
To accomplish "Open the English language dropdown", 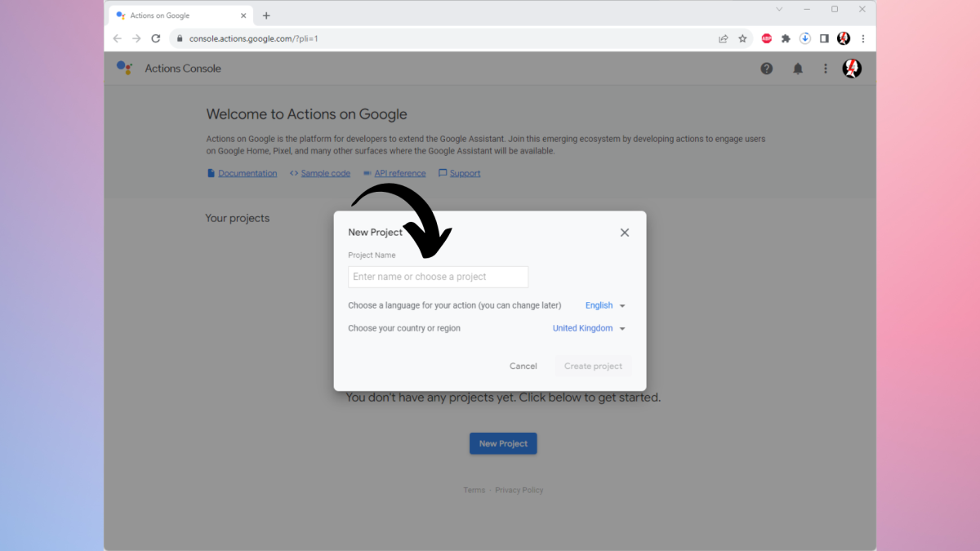I will point(605,305).
